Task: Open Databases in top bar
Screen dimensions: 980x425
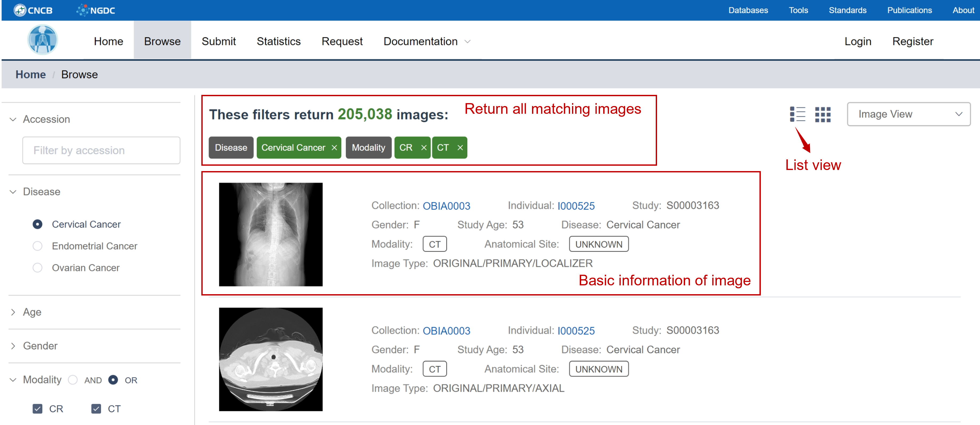Action: coord(748,10)
